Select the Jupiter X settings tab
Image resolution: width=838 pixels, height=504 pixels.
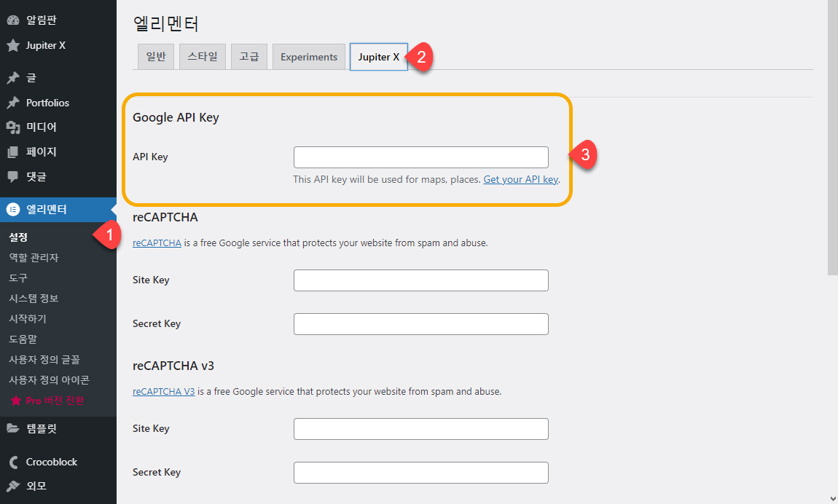pos(379,57)
